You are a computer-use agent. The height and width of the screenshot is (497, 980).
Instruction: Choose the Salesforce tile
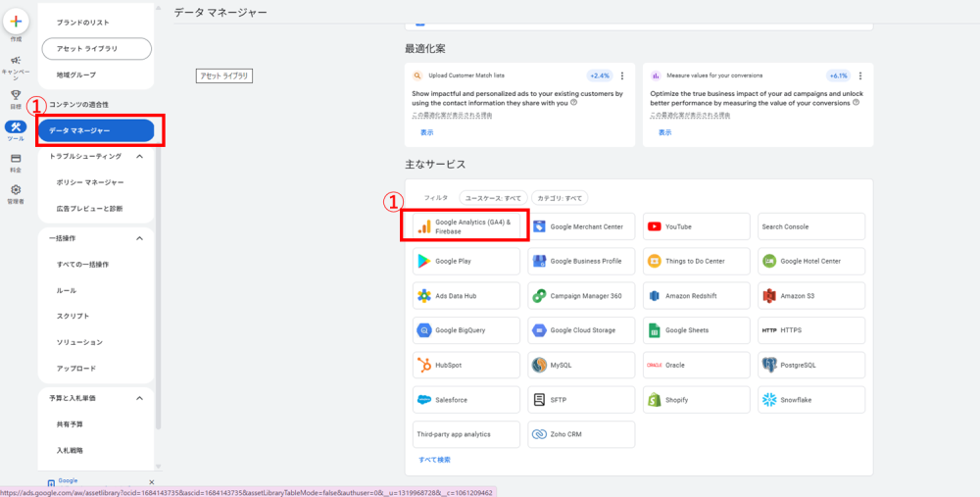coord(466,400)
